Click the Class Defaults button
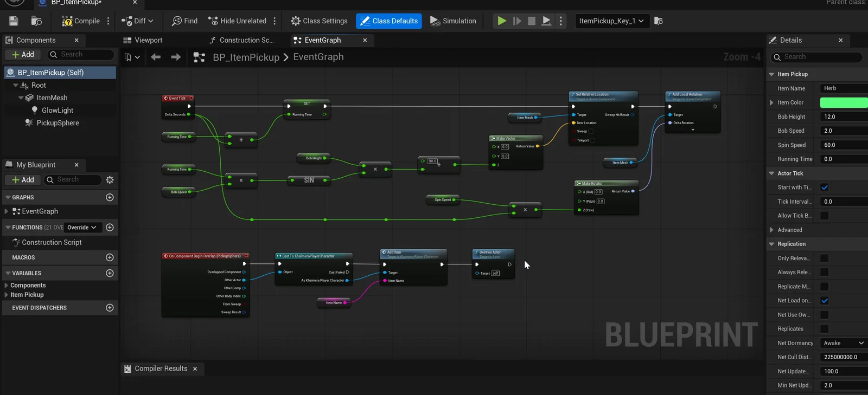 (x=389, y=21)
